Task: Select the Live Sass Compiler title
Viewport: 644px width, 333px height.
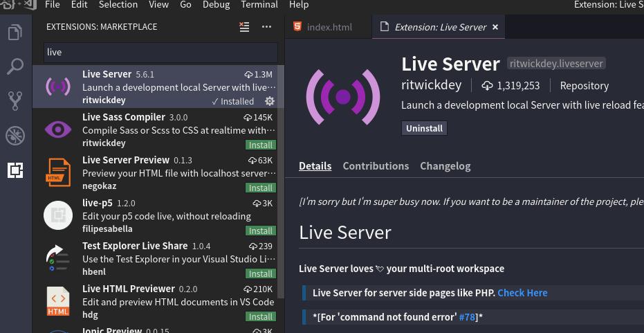Action: tap(124, 117)
